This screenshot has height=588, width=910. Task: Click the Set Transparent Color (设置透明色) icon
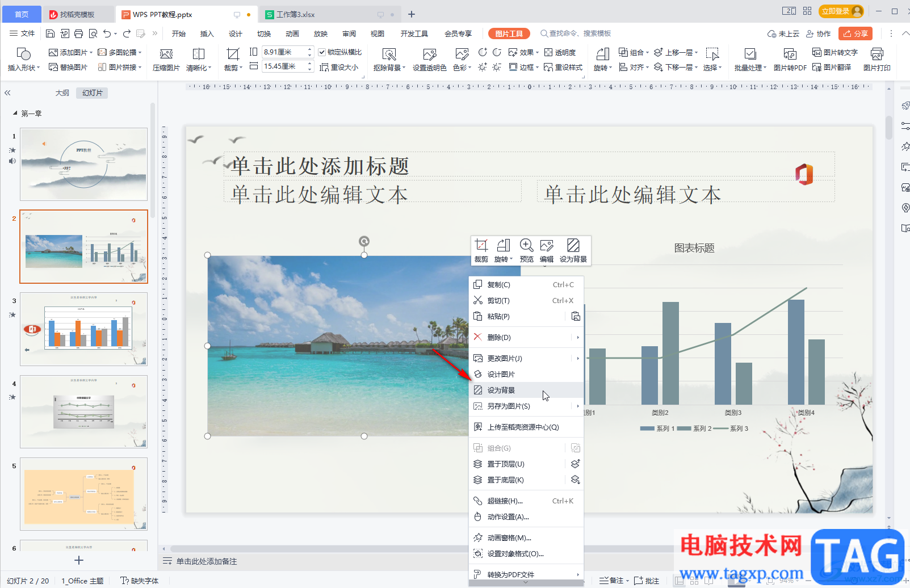[x=429, y=59]
